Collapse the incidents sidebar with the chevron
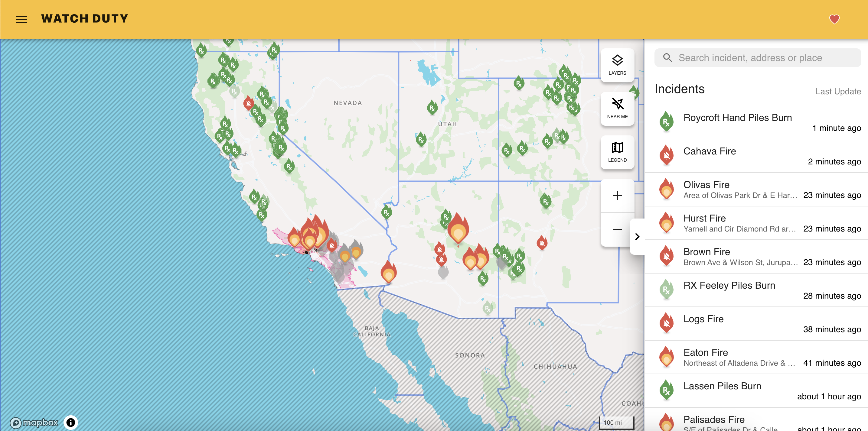868x431 pixels. point(637,237)
